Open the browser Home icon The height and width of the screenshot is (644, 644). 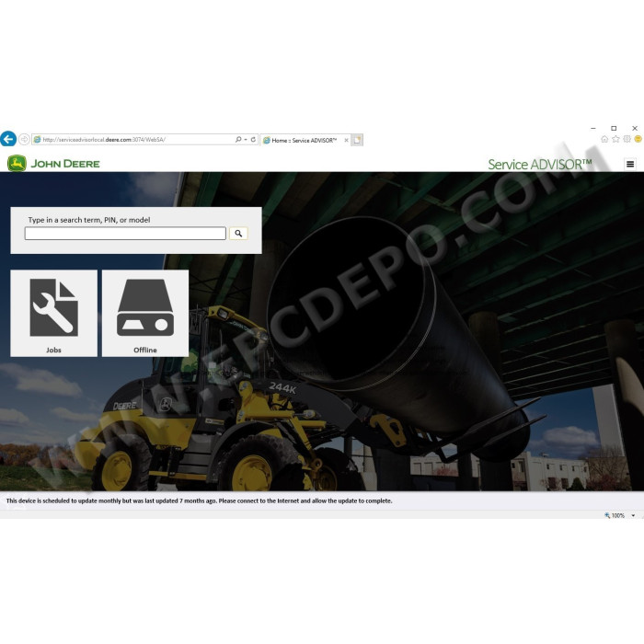pos(604,139)
